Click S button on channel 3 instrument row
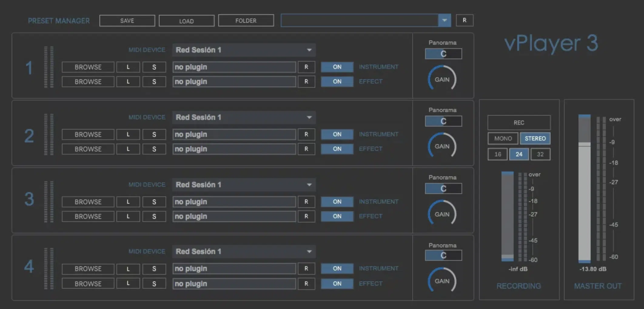The height and width of the screenshot is (309, 644). [154, 202]
